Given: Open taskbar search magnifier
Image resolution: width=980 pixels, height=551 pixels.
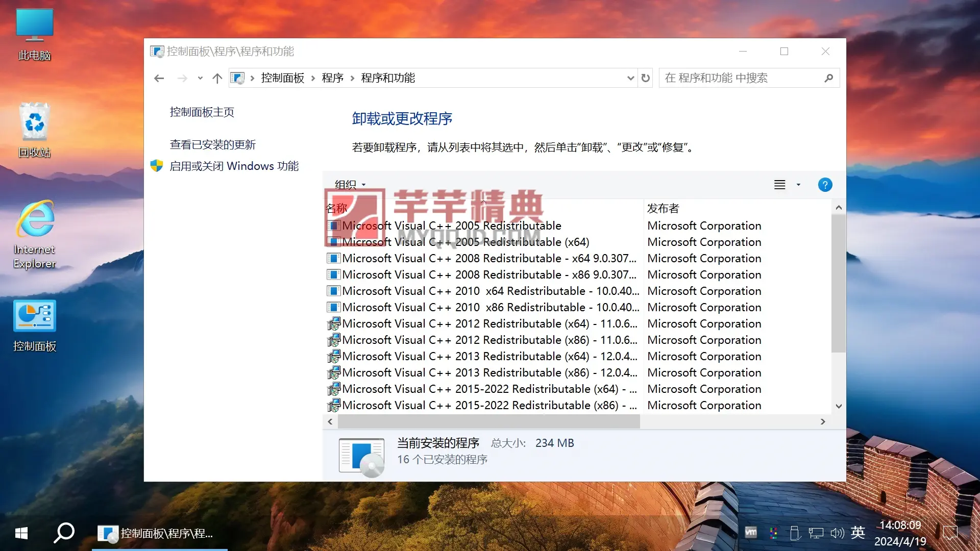Looking at the screenshot, I should [x=64, y=533].
